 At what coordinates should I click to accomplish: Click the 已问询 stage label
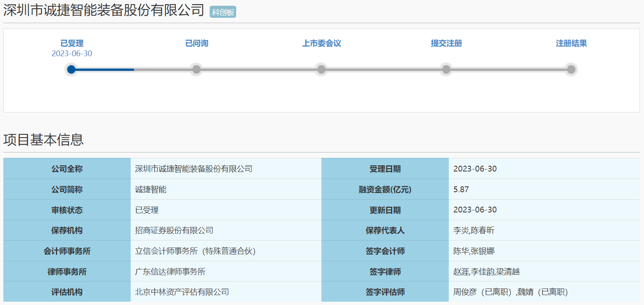(x=197, y=43)
